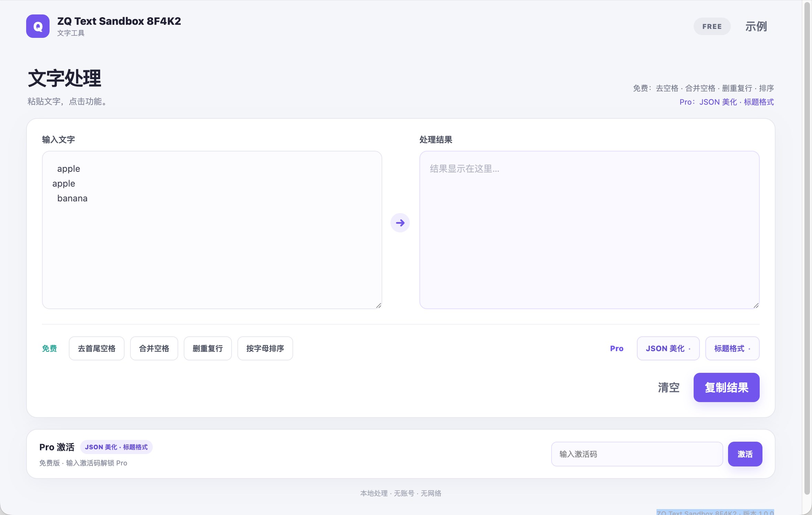Apply 去首尾空格 trim function
The width and height of the screenshot is (812, 515).
click(96, 348)
